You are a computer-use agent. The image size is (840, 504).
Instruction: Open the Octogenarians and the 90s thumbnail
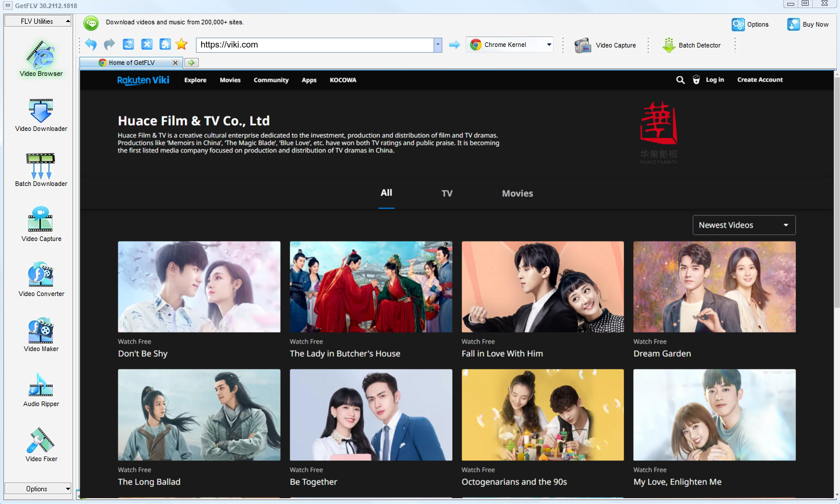click(x=543, y=415)
